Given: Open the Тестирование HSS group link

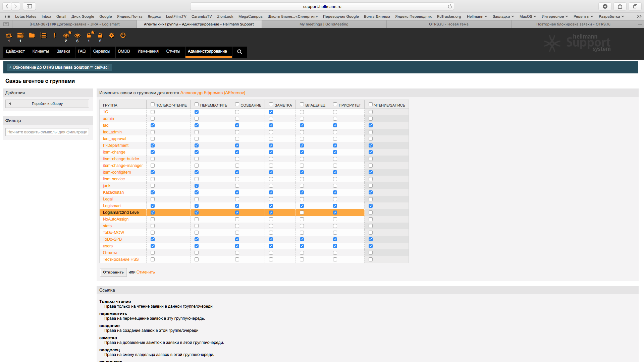Looking at the screenshot, I should pyautogui.click(x=121, y=259).
